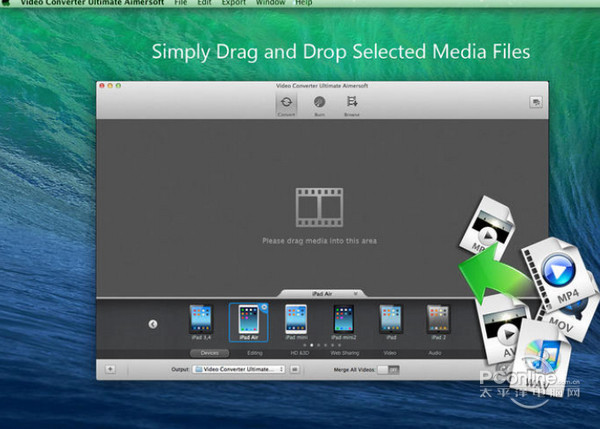Open settings gear on iPad Air preset
This screenshot has width=600, height=429.
[264, 307]
